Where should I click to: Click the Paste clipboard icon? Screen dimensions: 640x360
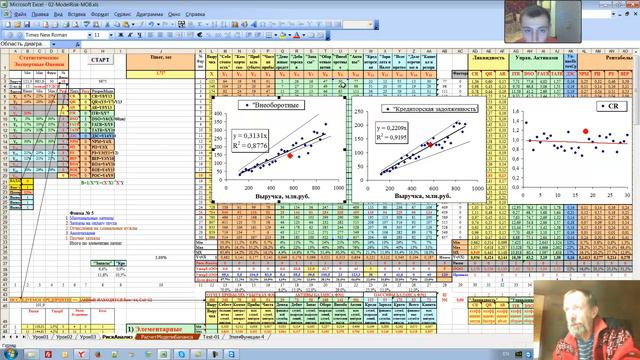tap(125, 25)
